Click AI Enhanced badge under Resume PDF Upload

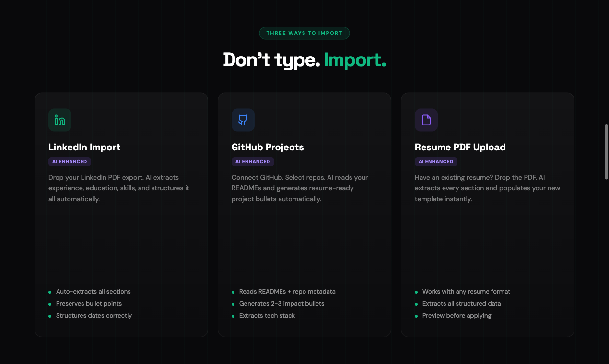click(436, 162)
